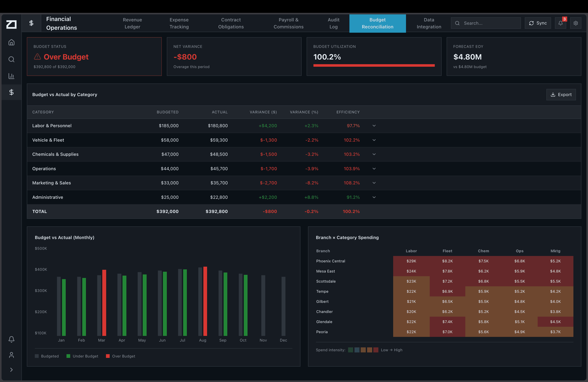
Task: Open the Home icon in sidebar
Action: click(11, 42)
